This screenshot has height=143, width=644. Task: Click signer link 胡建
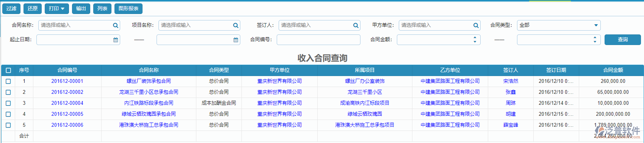(511, 114)
